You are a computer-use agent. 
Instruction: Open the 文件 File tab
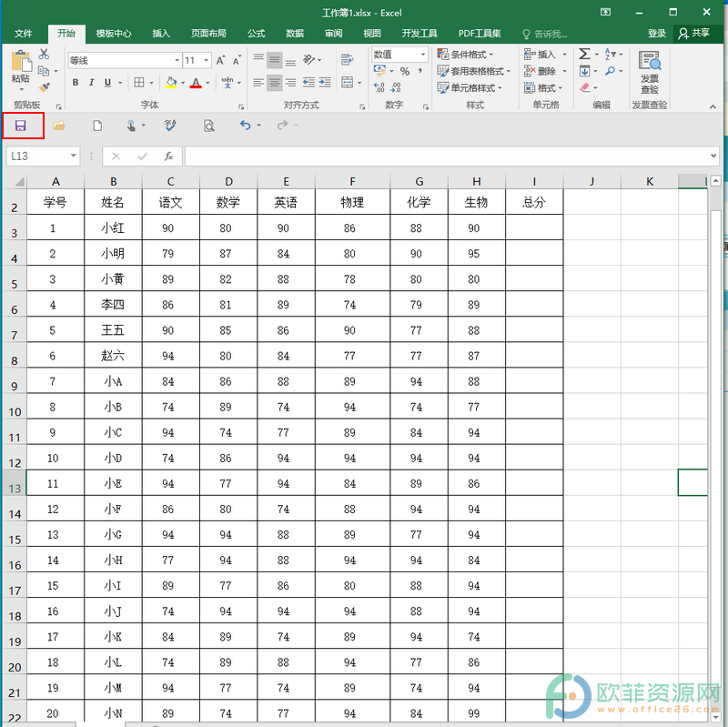(x=24, y=34)
